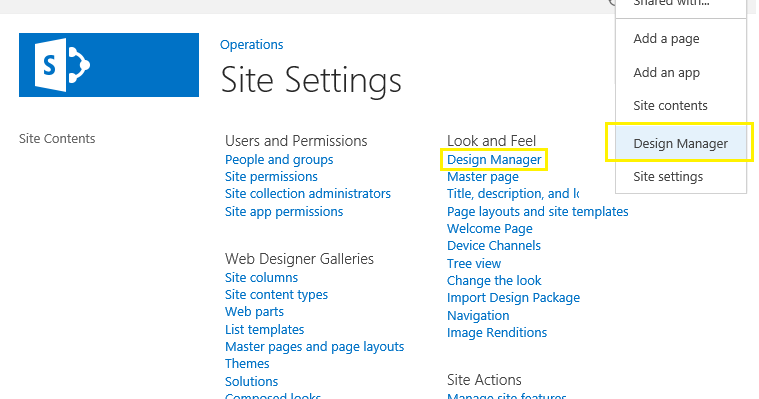Image resolution: width=759 pixels, height=399 pixels.
Task: Open Master pages and page layouts
Action: [x=314, y=347]
